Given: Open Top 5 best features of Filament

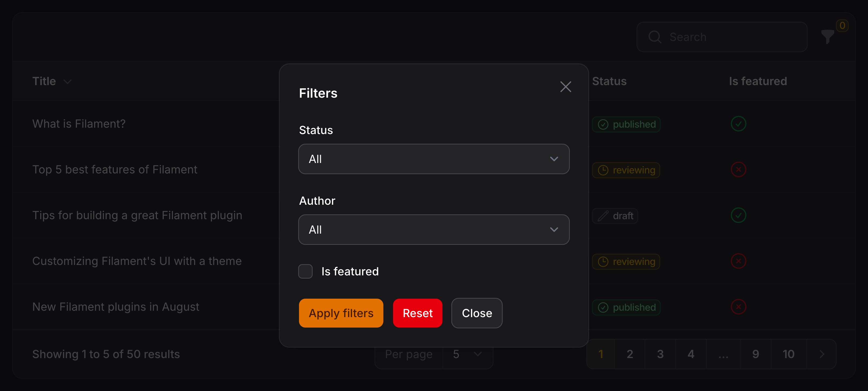Looking at the screenshot, I should 115,169.
